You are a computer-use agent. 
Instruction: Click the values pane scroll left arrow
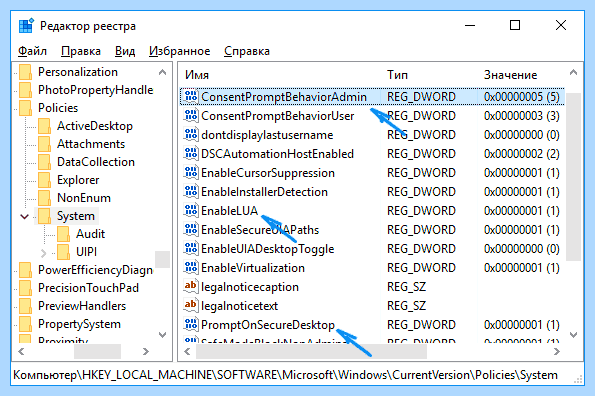coord(187,352)
